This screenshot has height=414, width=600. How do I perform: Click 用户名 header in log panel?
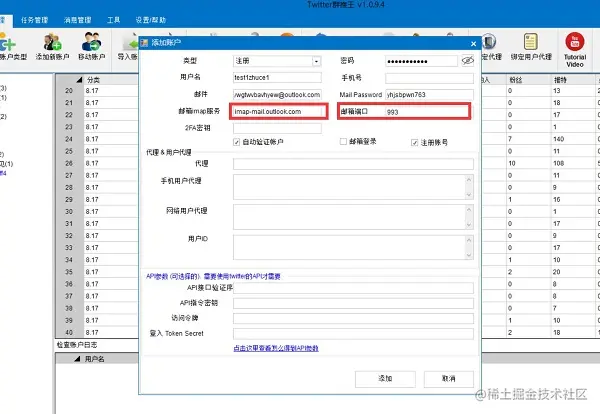coord(95,359)
